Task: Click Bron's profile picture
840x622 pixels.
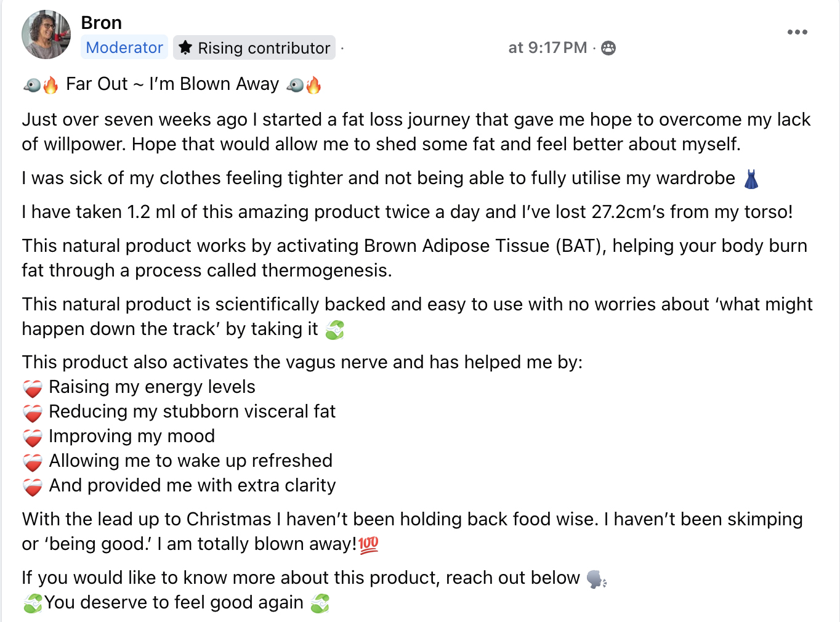Action: click(x=46, y=34)
